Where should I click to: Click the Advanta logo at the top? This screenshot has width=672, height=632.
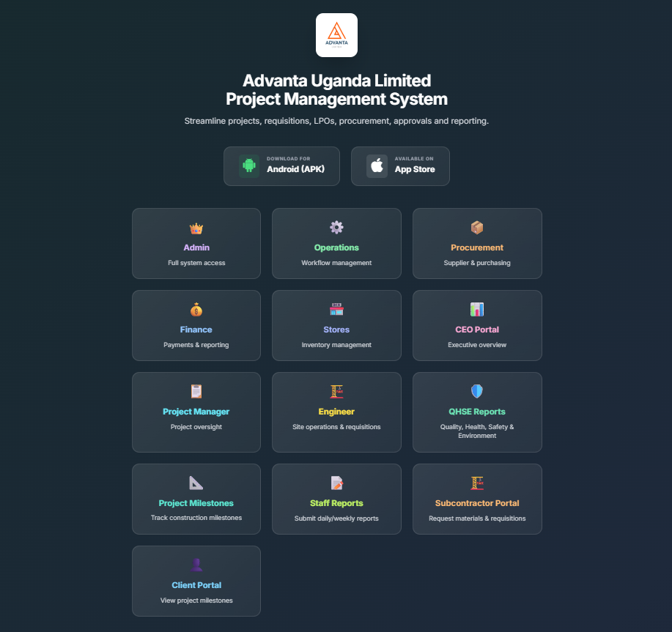click(x=336, y=34)
